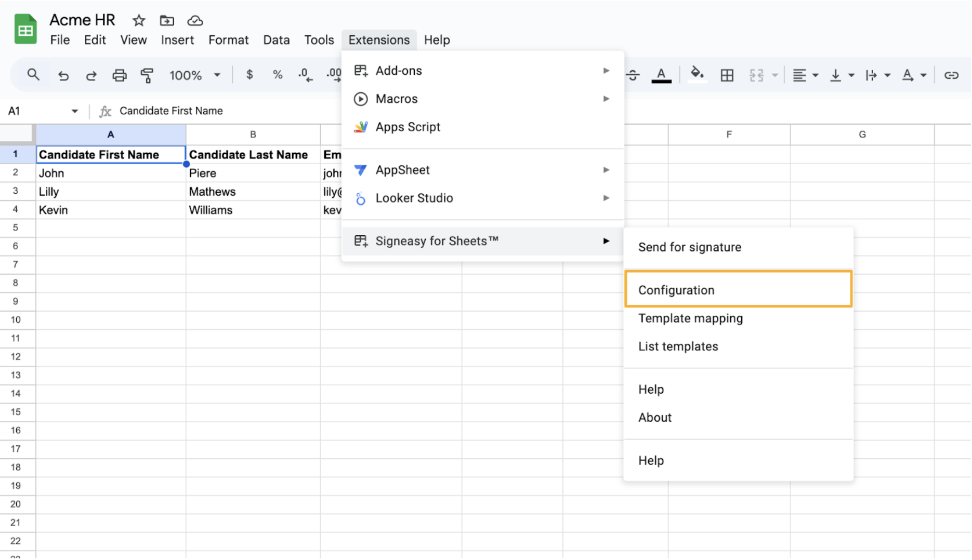Select column F header

click(729, 135)
